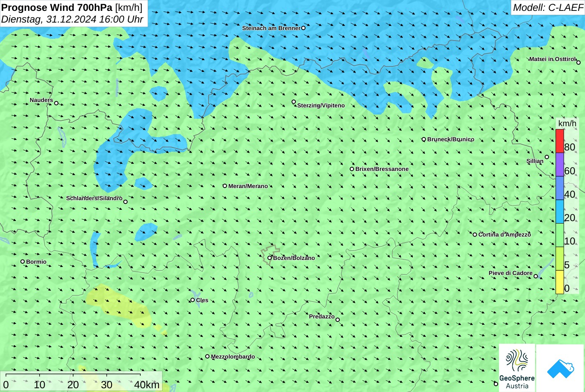The height and width of the screenshot is (392, 585).
Task: Click the '20' mark on scale bar
Action: (73, 384)
